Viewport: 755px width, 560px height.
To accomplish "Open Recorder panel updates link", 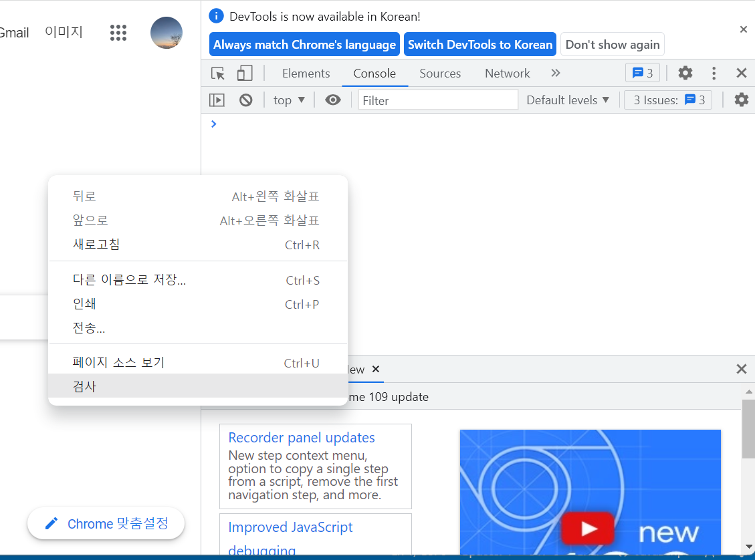I will point(302,437).
